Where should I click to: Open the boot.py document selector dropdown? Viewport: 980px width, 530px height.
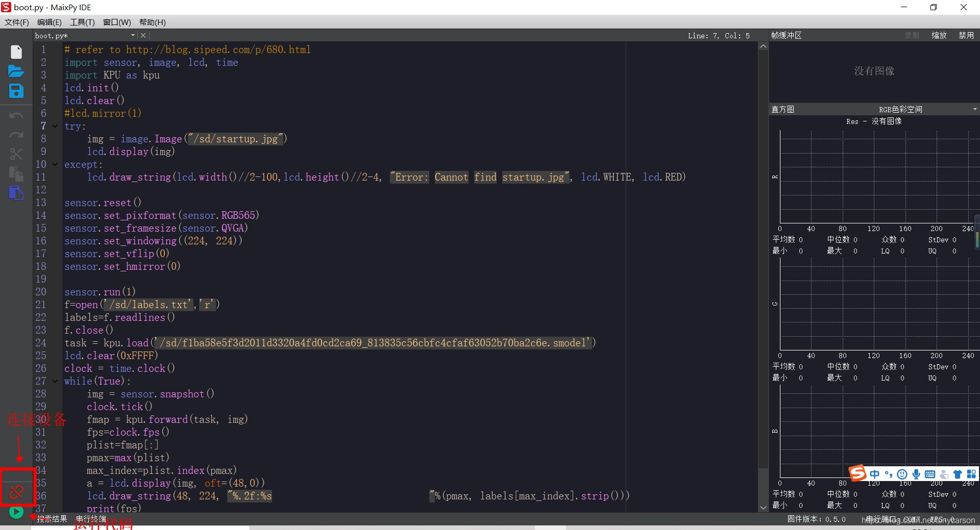point(133,35)
